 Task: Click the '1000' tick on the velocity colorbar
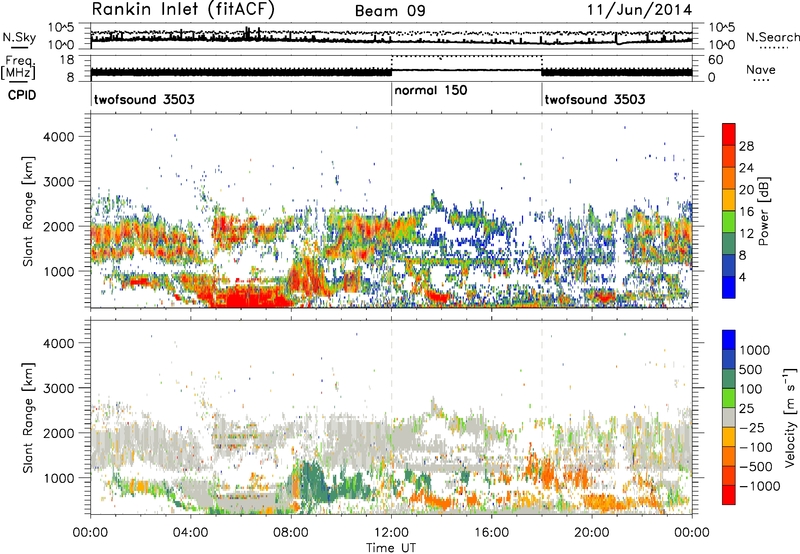click(755, 350)
